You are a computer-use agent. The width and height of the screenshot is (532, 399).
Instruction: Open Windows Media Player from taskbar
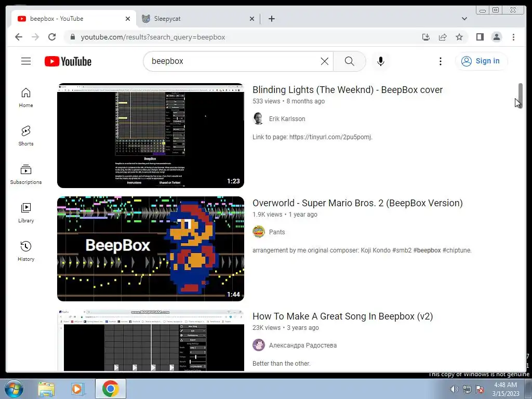(77, 389)
